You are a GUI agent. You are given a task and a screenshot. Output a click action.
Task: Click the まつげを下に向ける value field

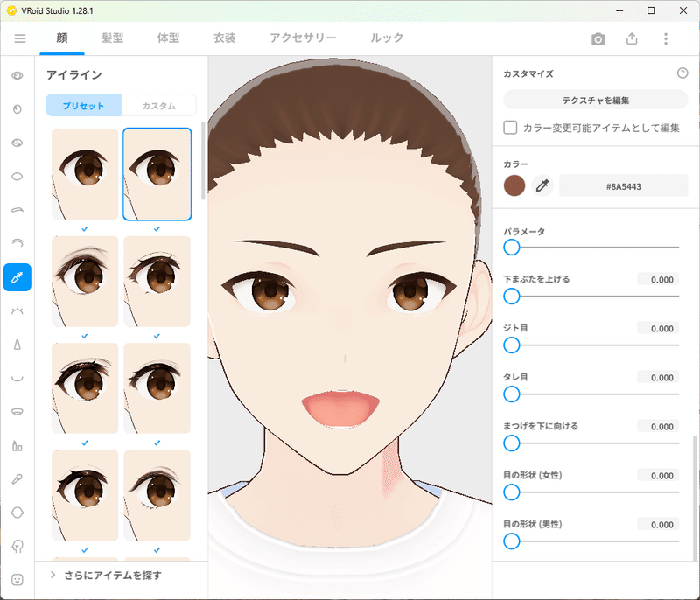point(658,427)
